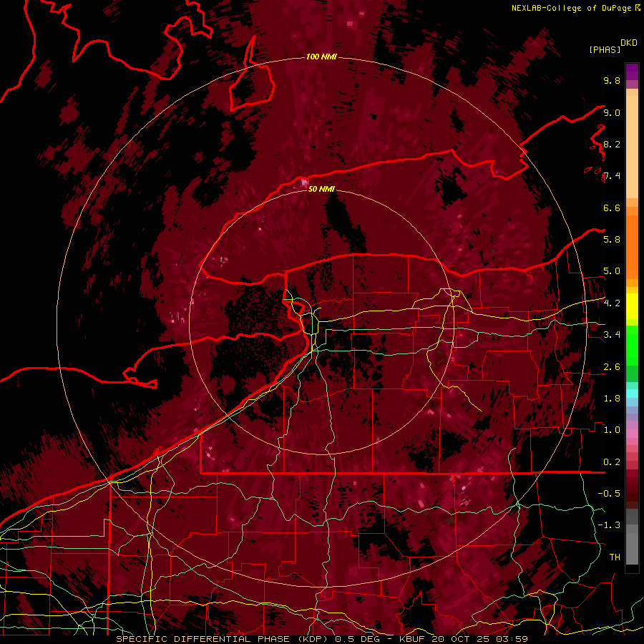Click the 03:59 timestamp in caption
The height and width of the screenshot is (644, 644).
click(x=512, y=639)
